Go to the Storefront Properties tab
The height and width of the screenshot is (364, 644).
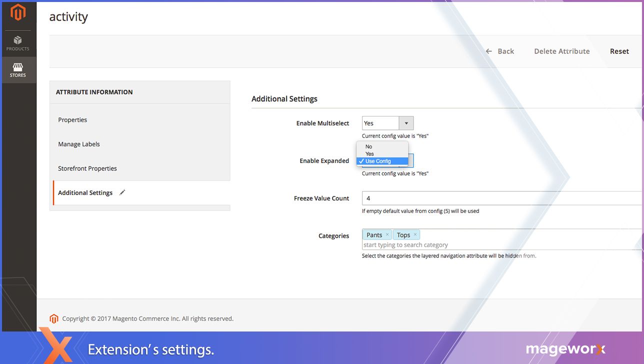[x=87, y=168]
